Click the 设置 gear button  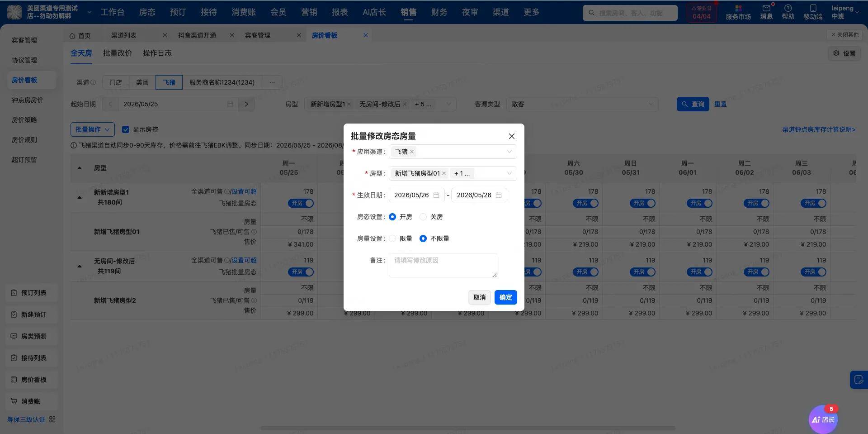[x=844, y=53]
